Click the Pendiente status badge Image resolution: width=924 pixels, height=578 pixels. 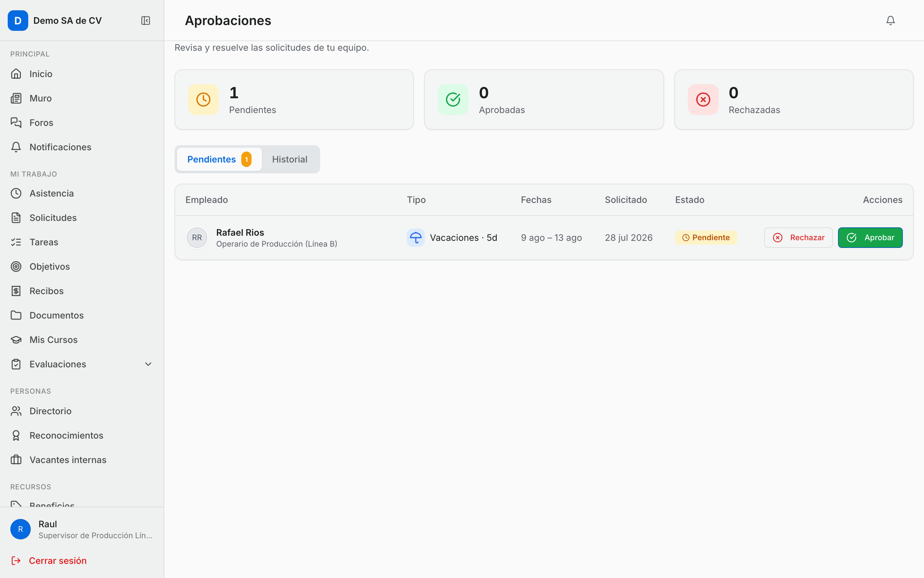(x=706, y=238)
